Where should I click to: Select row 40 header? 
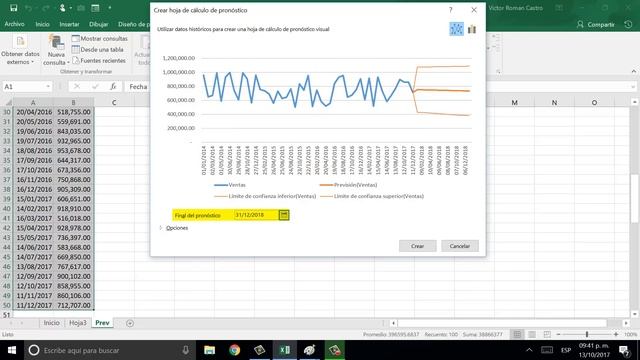7,209
